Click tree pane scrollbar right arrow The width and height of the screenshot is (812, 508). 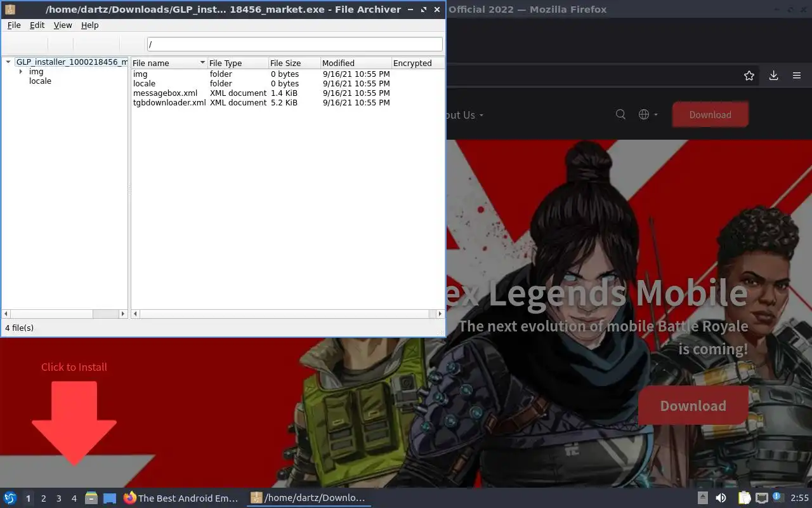(x=123, y=314)
